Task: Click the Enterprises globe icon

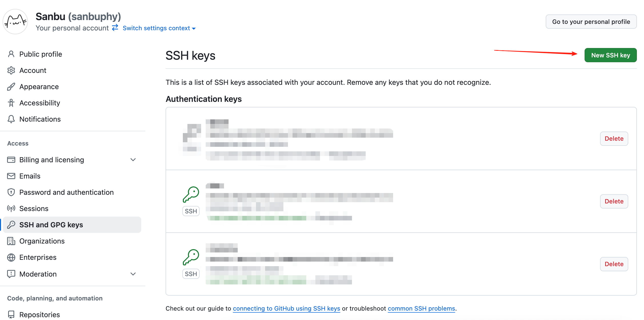Action: coord(11,257)
